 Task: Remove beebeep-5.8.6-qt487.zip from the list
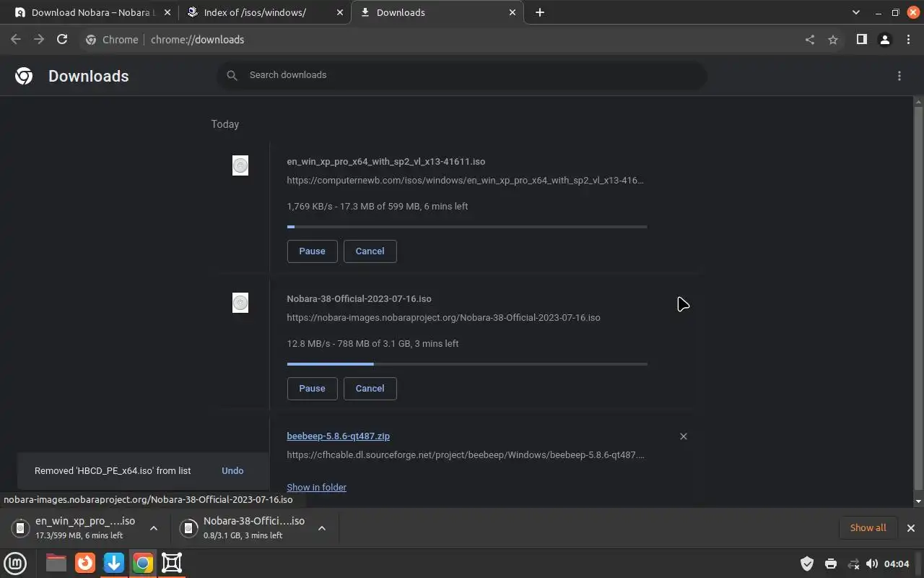[x=684, y=436]
